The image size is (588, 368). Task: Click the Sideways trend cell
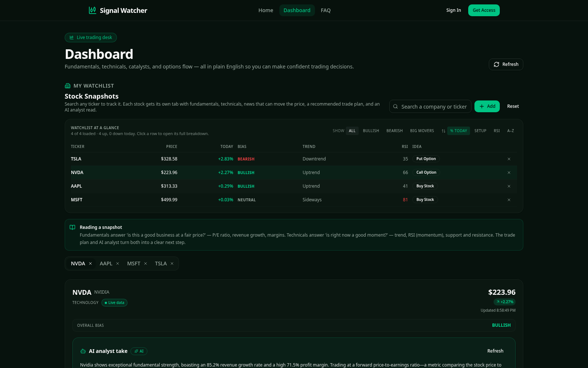coord(312,200)
